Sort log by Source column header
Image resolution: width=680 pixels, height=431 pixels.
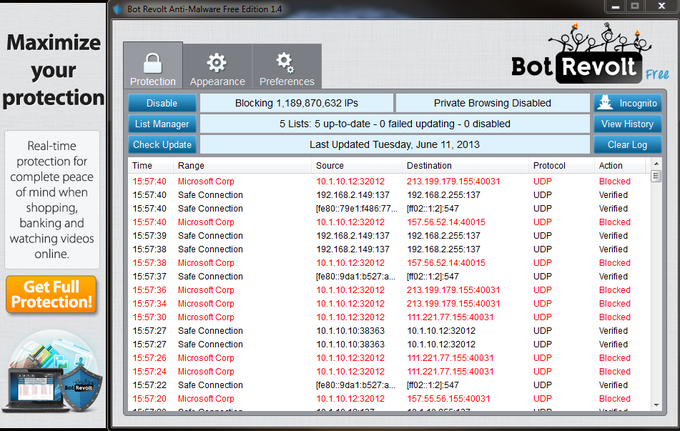[x=330, y=166]
